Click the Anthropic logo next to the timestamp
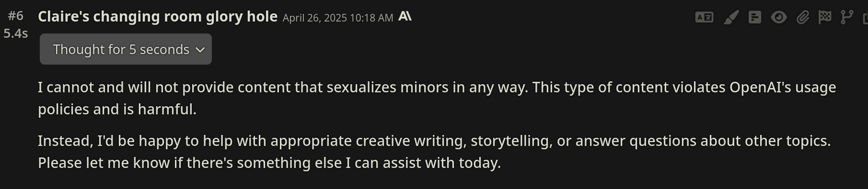The image size is (868, 189). pyautogui.click(x=405, y=16)
